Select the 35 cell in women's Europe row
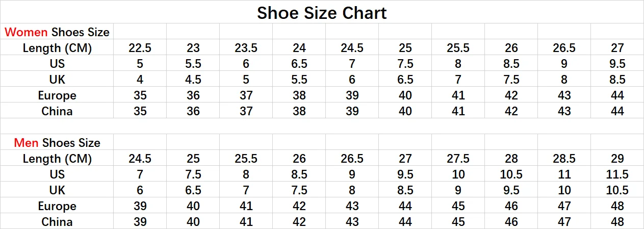Screen dimensions: 644x229 pyautogui.click(x=140, y=95)
